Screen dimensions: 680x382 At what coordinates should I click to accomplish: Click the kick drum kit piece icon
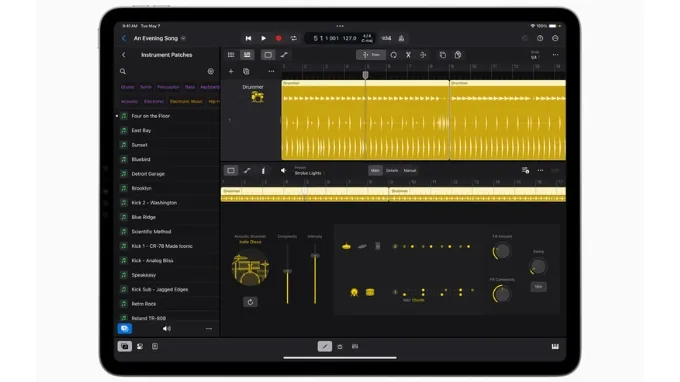tap(354, 292)
